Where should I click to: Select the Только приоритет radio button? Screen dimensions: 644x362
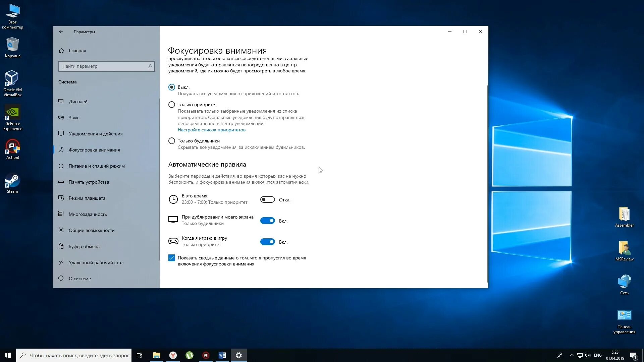(172, 105)
